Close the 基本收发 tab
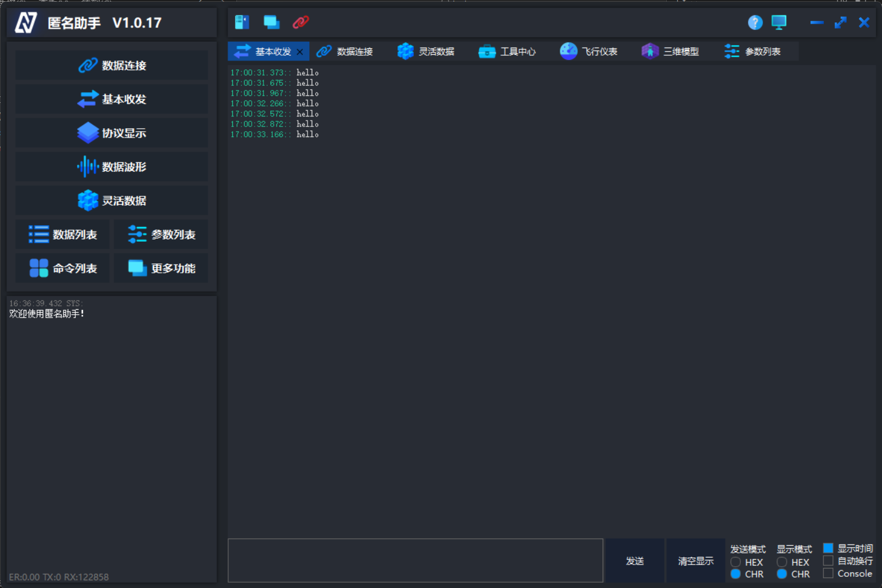The height and width of the screenshot is (588, 882). point(300,51)
